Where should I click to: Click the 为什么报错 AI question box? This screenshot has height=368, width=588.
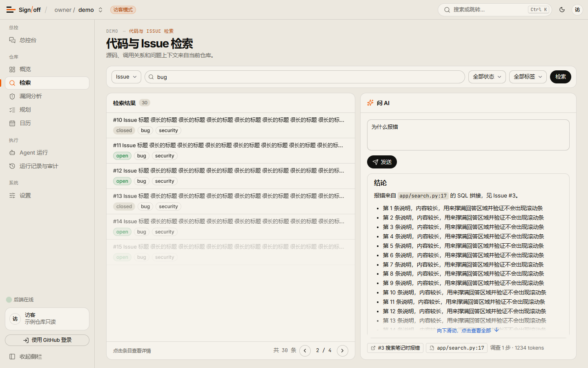tap(468, 135)
